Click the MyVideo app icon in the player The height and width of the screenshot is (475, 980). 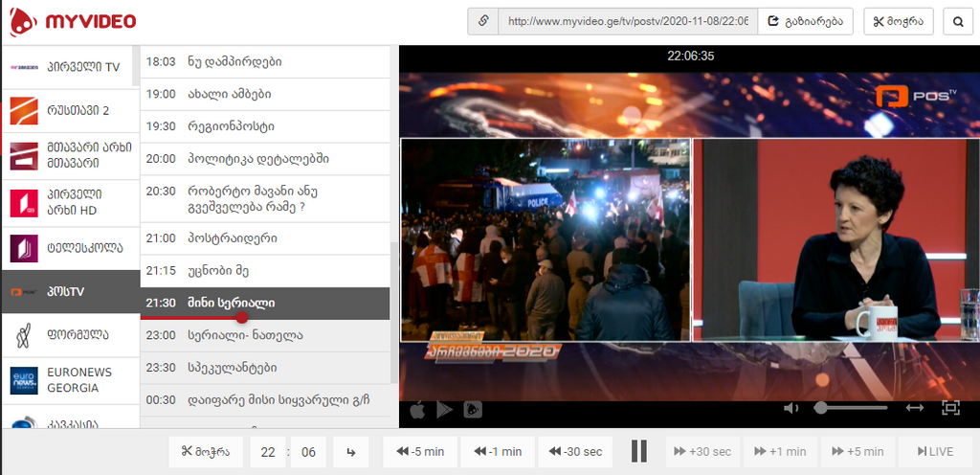(473, 410)
